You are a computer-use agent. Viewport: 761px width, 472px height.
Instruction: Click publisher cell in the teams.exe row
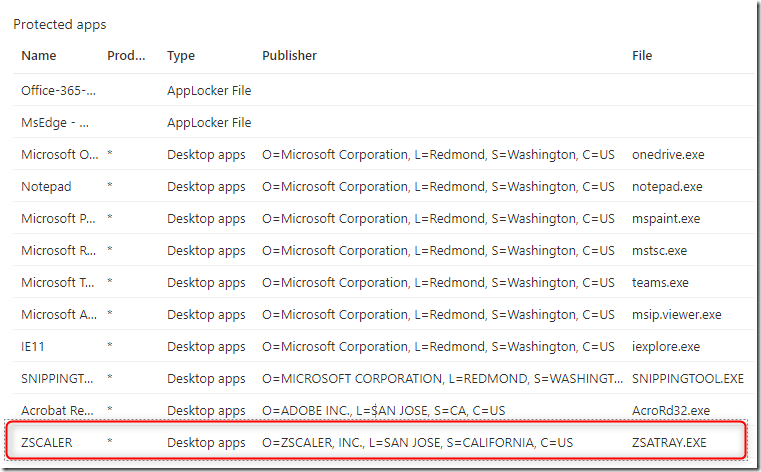point(438,283)
